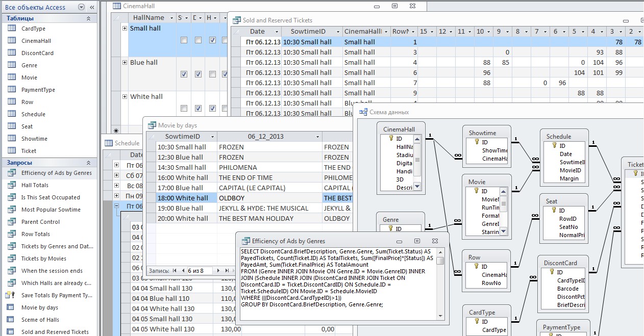
Task: Toggle first checkbox in Small hall row
Action: 184,40
